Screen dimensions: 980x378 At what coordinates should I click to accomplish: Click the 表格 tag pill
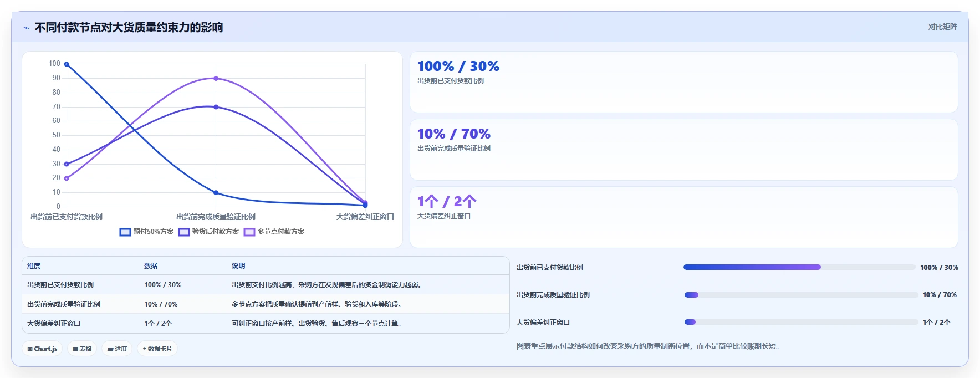(x=82, y=349)
